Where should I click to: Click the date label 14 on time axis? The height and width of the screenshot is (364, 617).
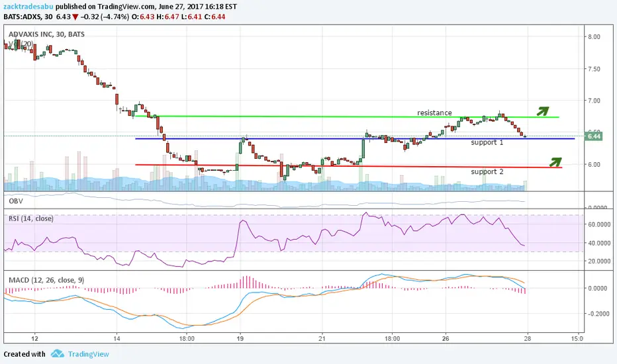tap(117, 338)
